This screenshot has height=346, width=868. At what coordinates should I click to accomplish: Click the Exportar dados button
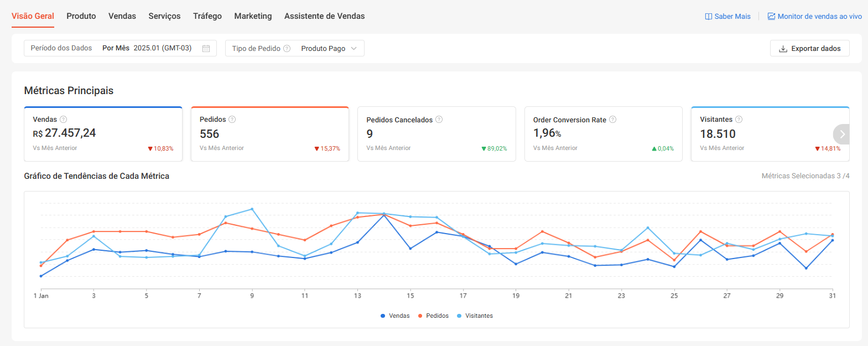[809, 49]
